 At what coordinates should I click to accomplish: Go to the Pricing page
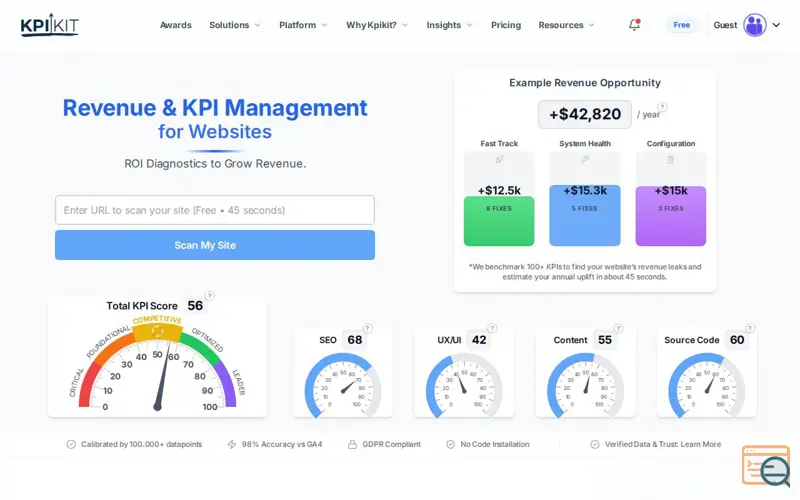point(506,25)
